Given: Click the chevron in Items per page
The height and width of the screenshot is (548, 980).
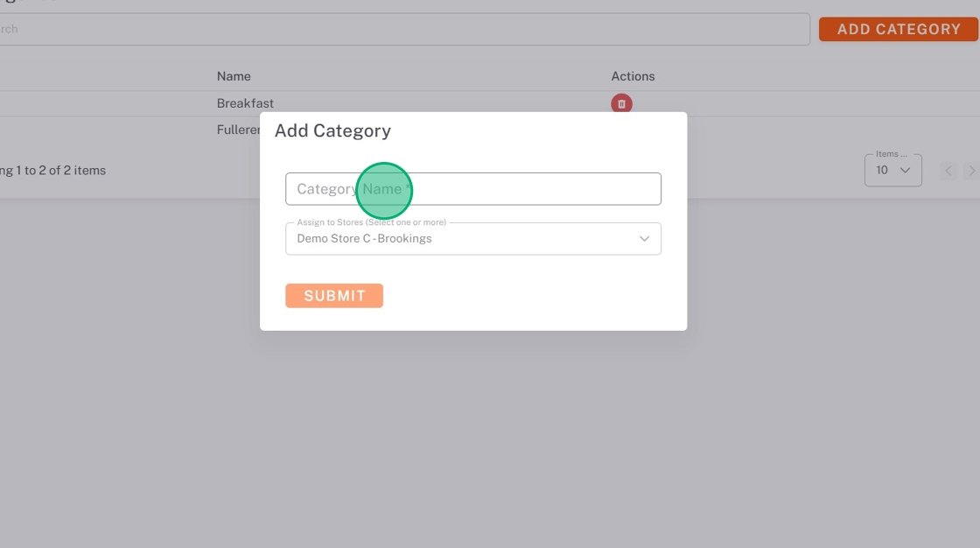Looking at the screenshot, I should [x=906, y=171].
